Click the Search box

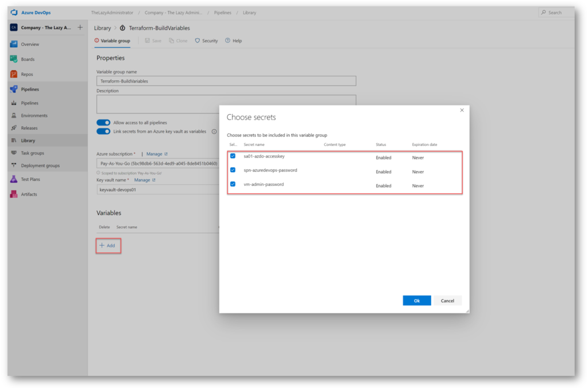556,13
